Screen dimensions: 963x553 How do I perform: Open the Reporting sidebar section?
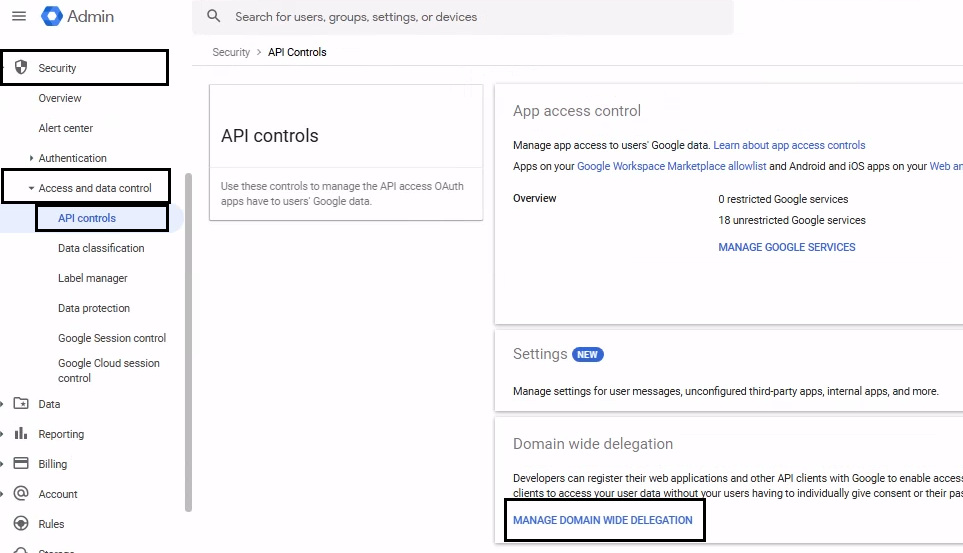pyautogui.click(x=61, y=434)
